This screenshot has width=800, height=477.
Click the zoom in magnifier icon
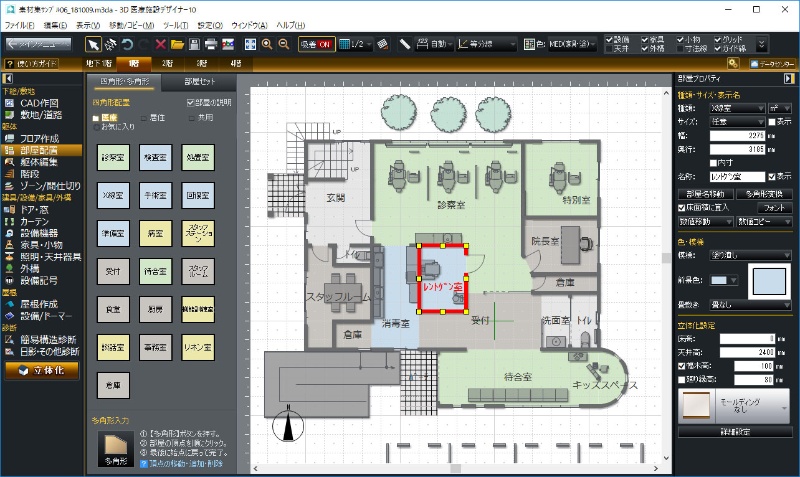(x=267, y=44)
